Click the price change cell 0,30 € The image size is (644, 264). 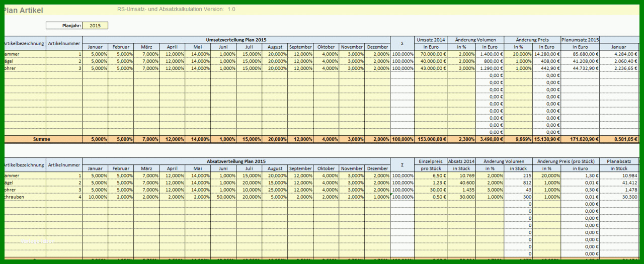tap(580, 190)
